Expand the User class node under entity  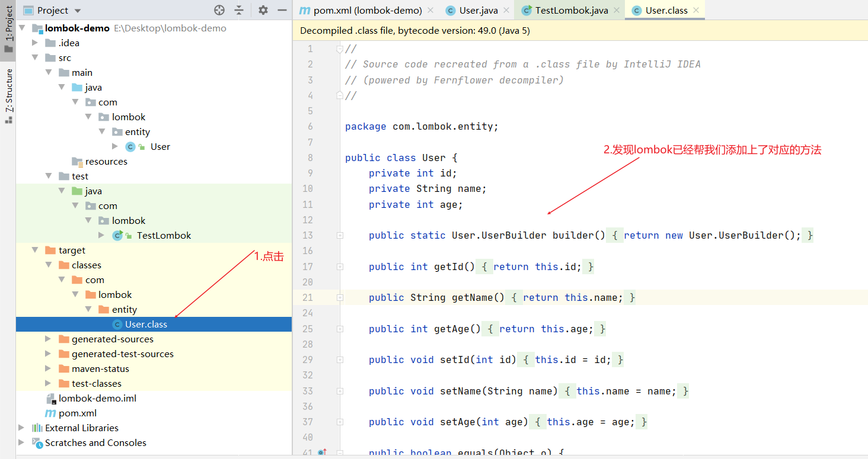(115, 146)
